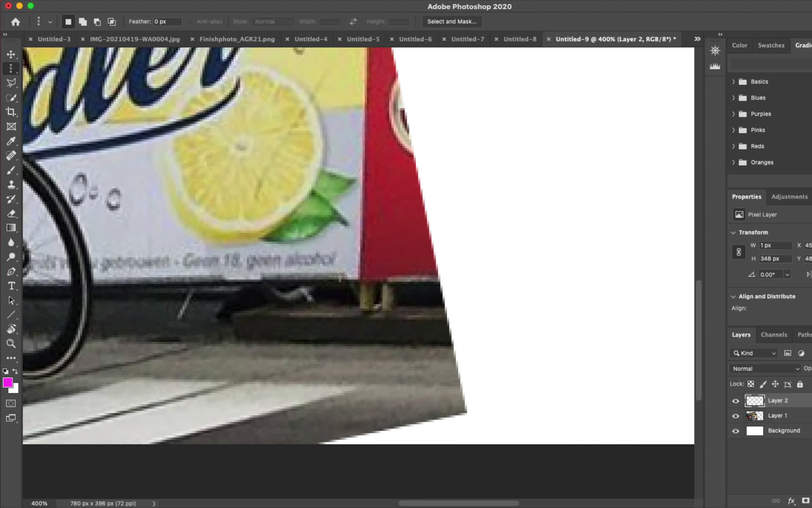Show more document tabs

pos(697,39)
